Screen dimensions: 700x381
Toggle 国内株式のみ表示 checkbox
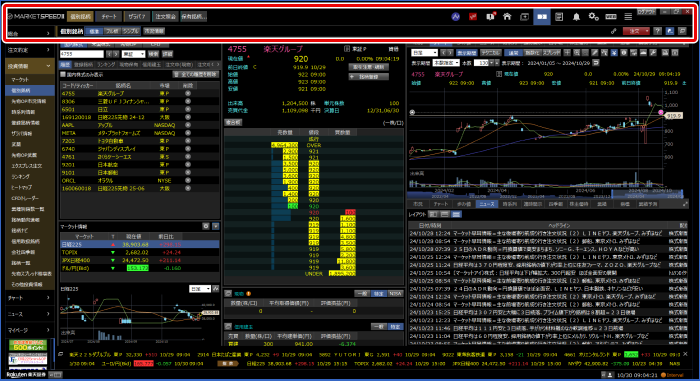[x=63, y=75]
